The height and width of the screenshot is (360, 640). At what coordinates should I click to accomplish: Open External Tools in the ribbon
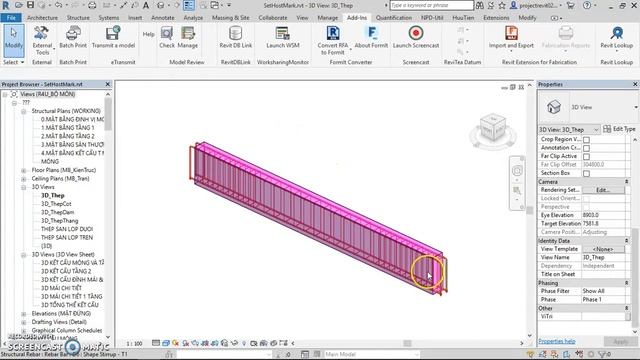(x=42, y=40)
